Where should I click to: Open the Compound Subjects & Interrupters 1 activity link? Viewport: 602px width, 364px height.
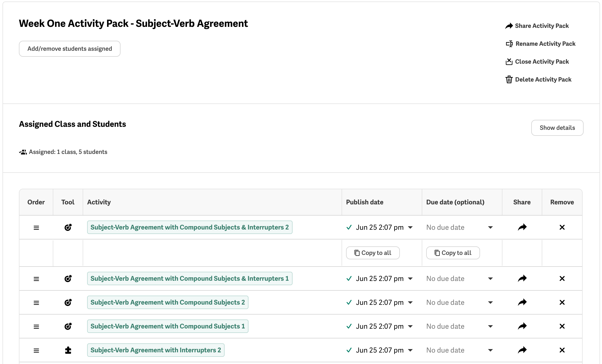189,278
